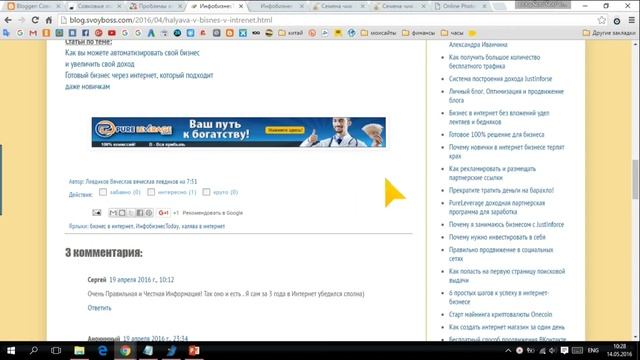Open the home page via house icon
640x360 pixels.
(x=49, y=20)
